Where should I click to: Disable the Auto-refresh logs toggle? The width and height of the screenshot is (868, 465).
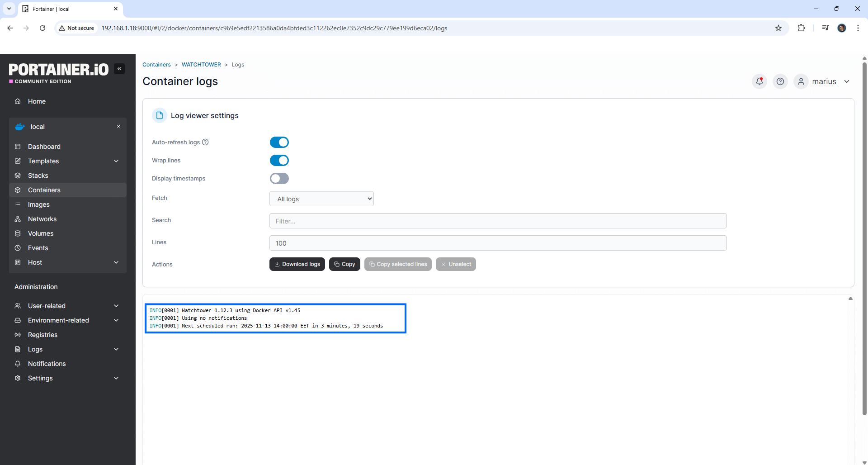279,142
